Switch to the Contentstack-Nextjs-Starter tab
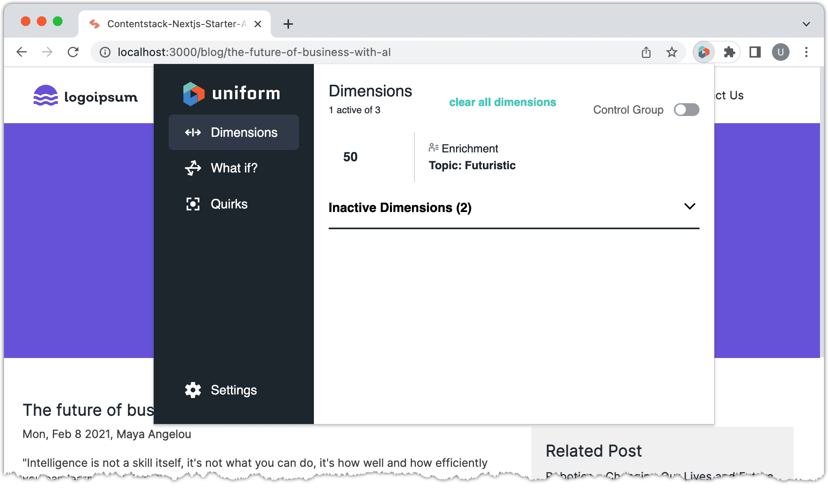This screenshot has width=828, height=504. (168, 24)
